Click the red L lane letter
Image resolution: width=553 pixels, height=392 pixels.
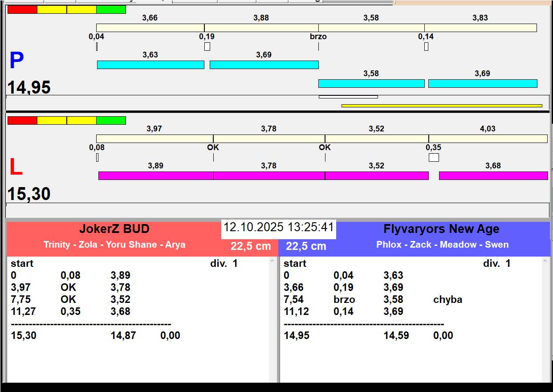(x=16, y=167)
